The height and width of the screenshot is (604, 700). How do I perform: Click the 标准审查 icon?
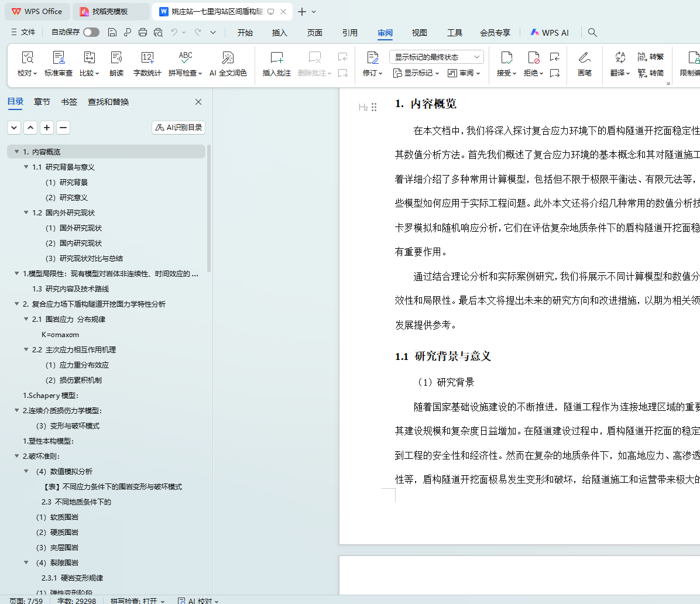[59, 58]
